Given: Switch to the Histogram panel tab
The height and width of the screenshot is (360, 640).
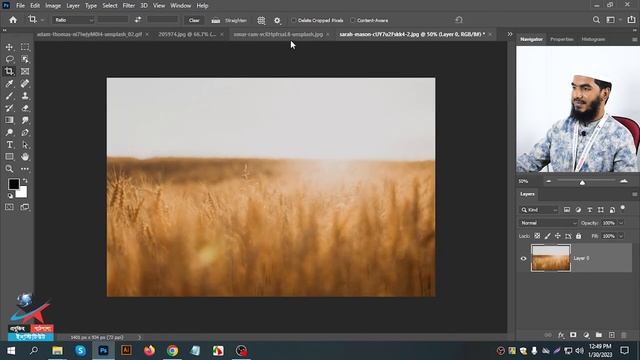Looking at the screenshot, I should [x=593, y=39].
